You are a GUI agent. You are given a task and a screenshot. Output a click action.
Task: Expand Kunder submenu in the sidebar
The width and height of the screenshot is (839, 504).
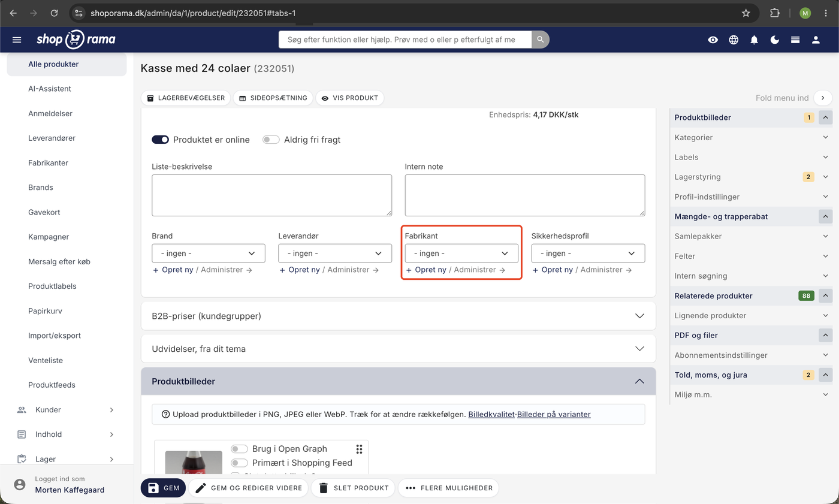coord(111,410)
